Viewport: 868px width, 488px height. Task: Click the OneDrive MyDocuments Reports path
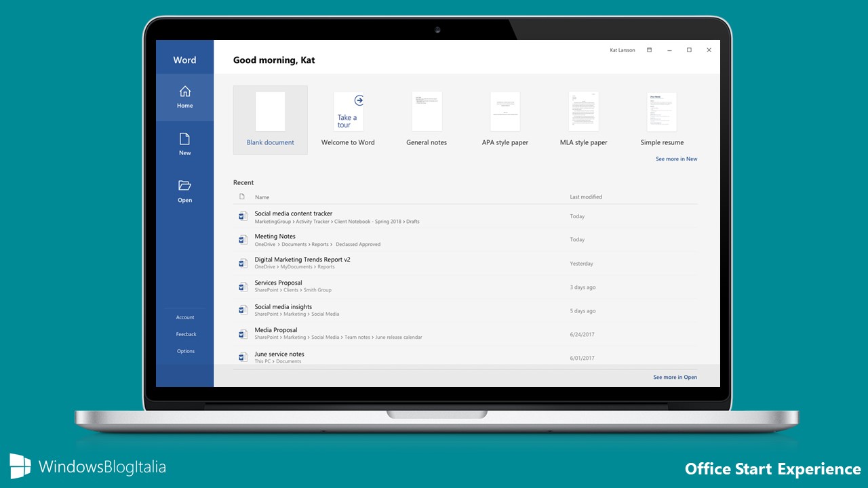[294, 267]
